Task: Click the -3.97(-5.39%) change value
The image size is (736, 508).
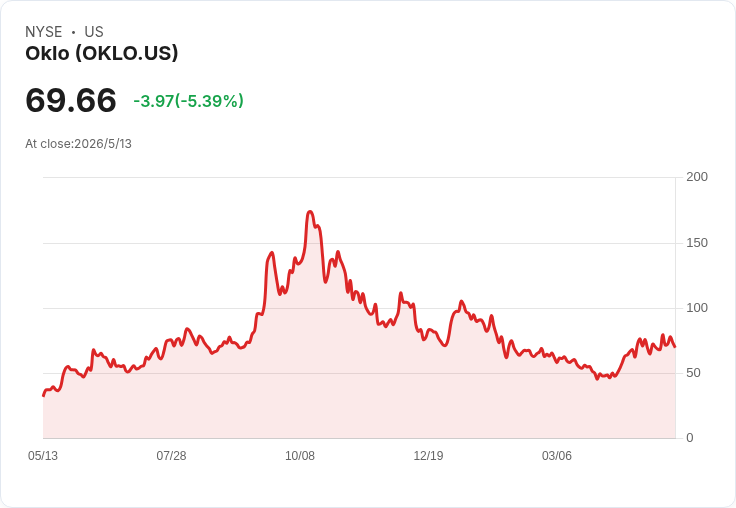Action: 189,101
